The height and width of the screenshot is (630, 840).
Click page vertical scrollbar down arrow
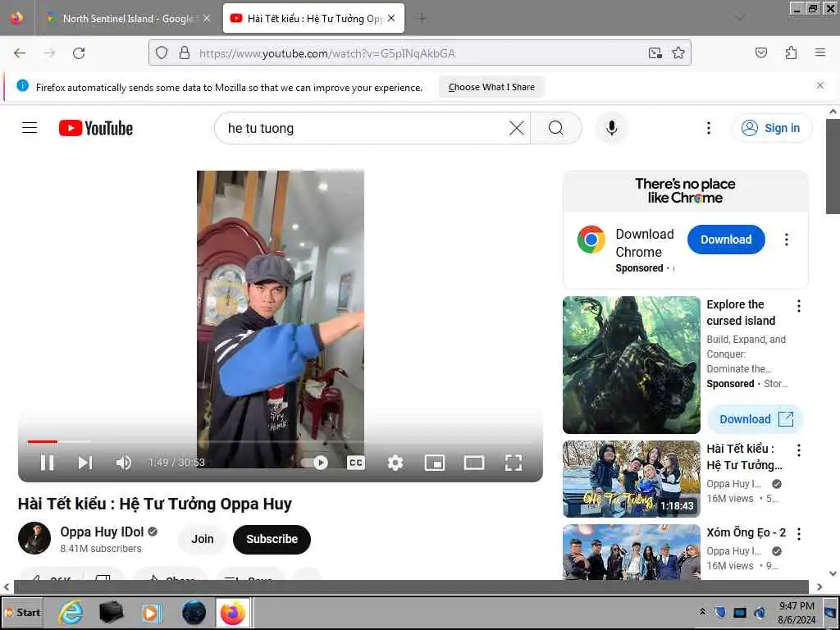[833, 573]
